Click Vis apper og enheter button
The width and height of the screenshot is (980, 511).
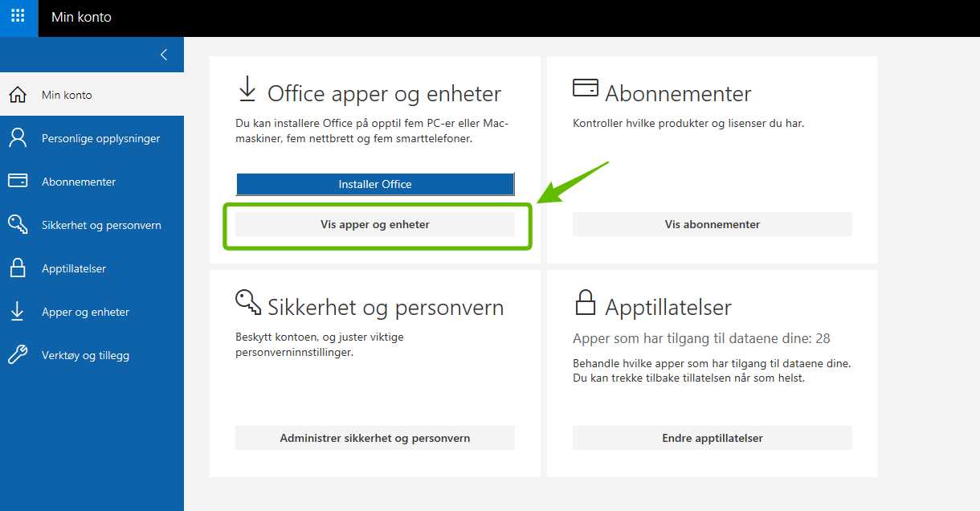point(375,224)
